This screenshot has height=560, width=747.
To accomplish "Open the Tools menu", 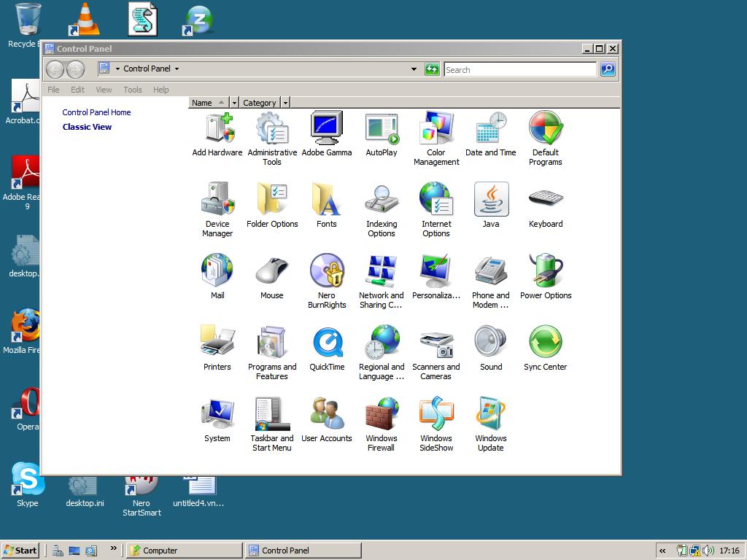I will (132, 90).
